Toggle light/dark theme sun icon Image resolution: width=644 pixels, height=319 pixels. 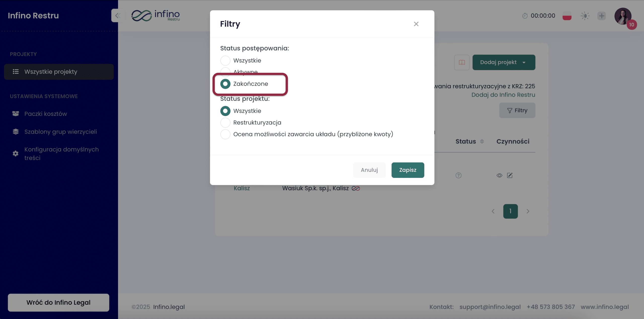[x=585, y=16]
